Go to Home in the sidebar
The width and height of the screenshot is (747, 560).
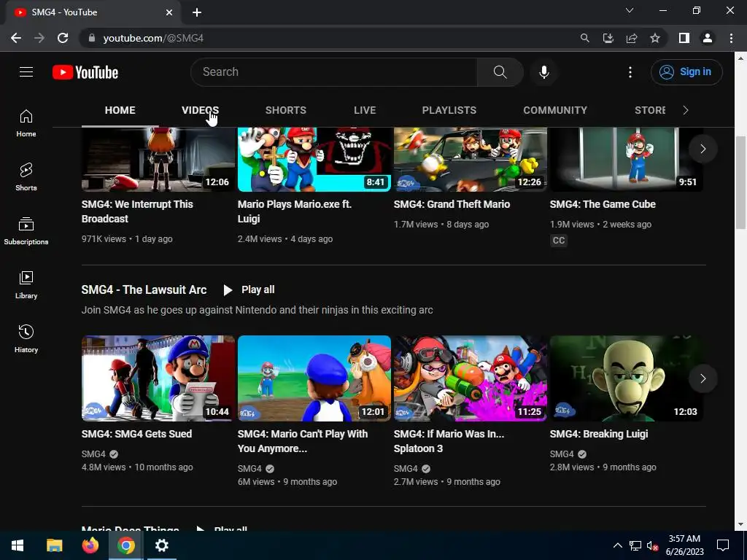(x=26, y=122)
